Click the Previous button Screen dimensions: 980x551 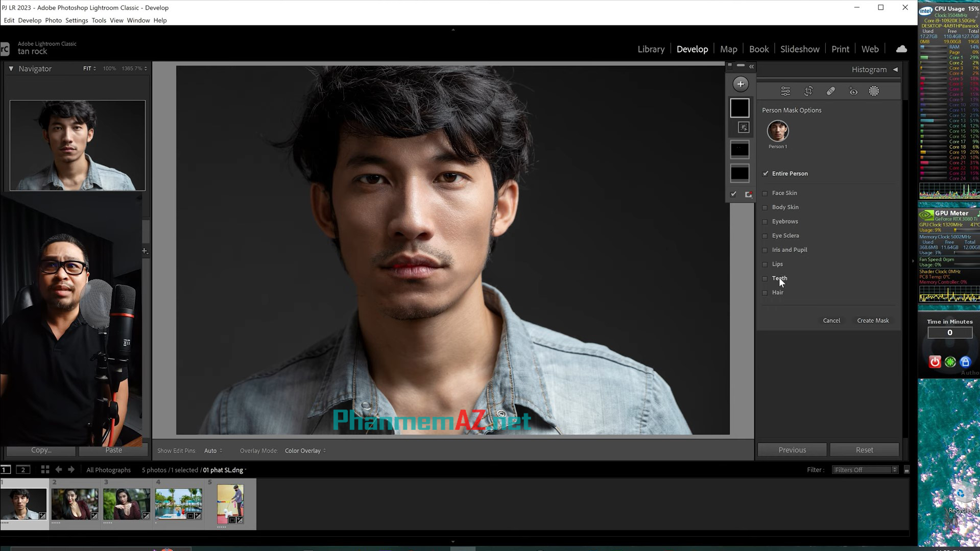click(792, 449)
